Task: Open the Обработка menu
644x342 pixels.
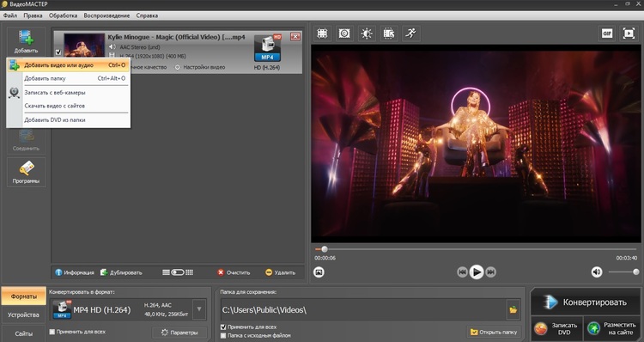Action: [x=63, y=15]
